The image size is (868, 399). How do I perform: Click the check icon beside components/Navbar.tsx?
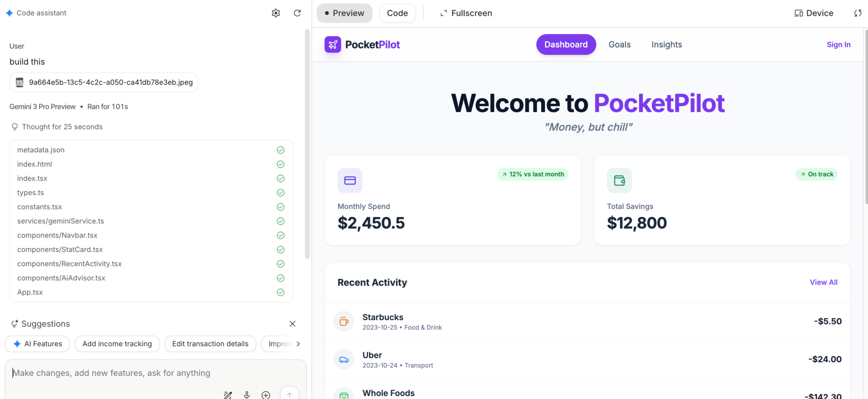click(x=281, y=235)
